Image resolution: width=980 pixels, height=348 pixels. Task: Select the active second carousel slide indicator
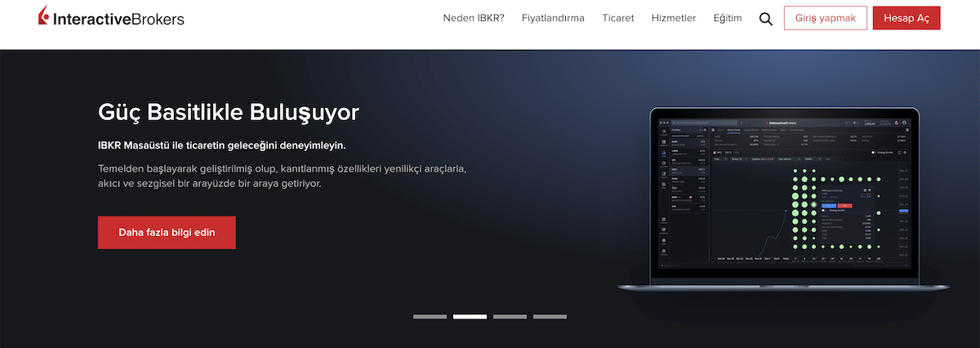470,316
